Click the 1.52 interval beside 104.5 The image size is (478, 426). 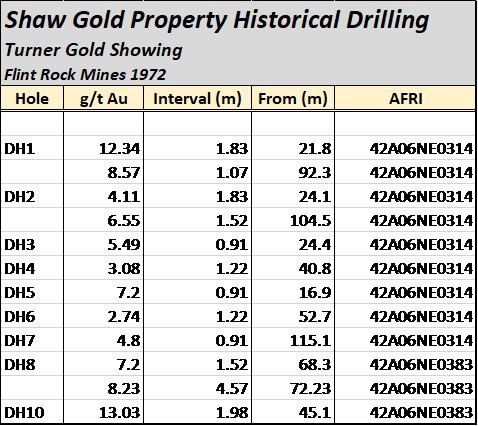tap(232, 221)
